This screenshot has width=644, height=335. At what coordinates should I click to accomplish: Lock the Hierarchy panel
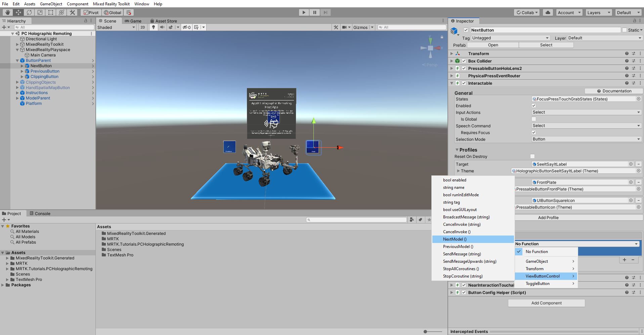pyautogui.click(x=86, y=21)
